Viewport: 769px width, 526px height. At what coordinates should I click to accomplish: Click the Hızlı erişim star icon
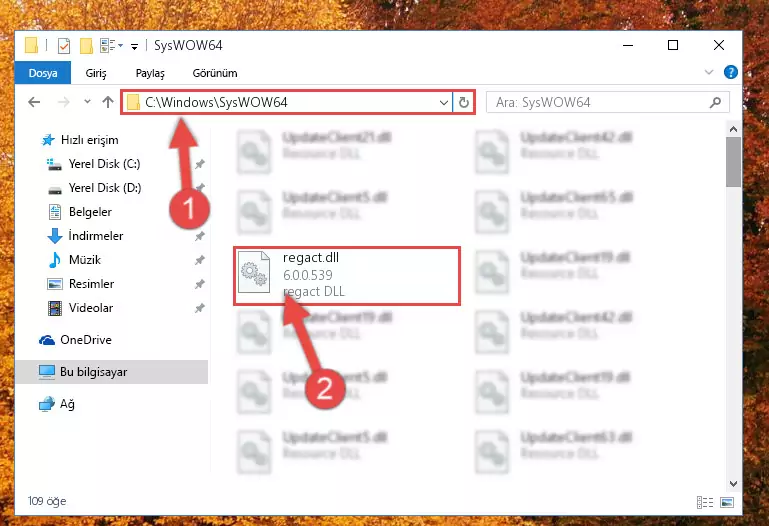pyautogui.click(x=48, y=140)
